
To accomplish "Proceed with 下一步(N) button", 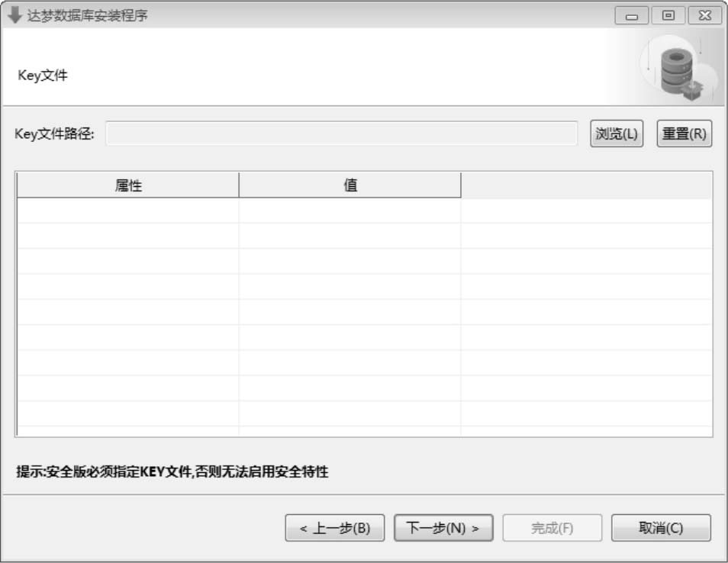I will tap(443, 528).
